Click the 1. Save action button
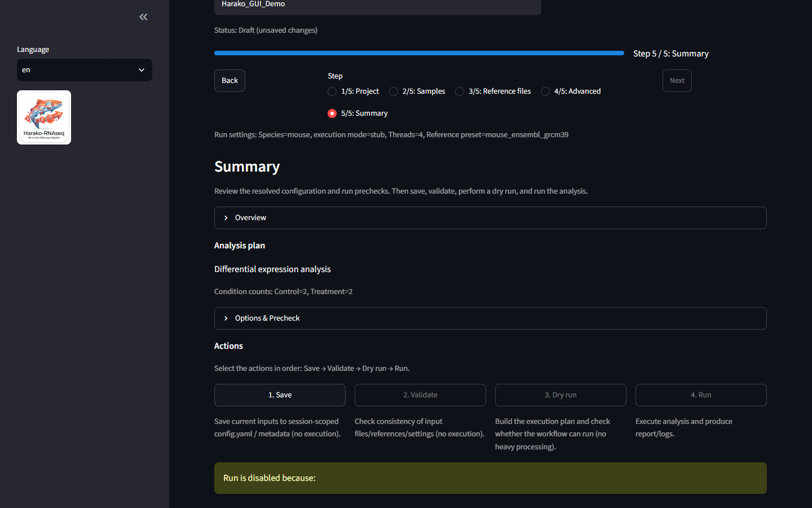 (280, 395)
